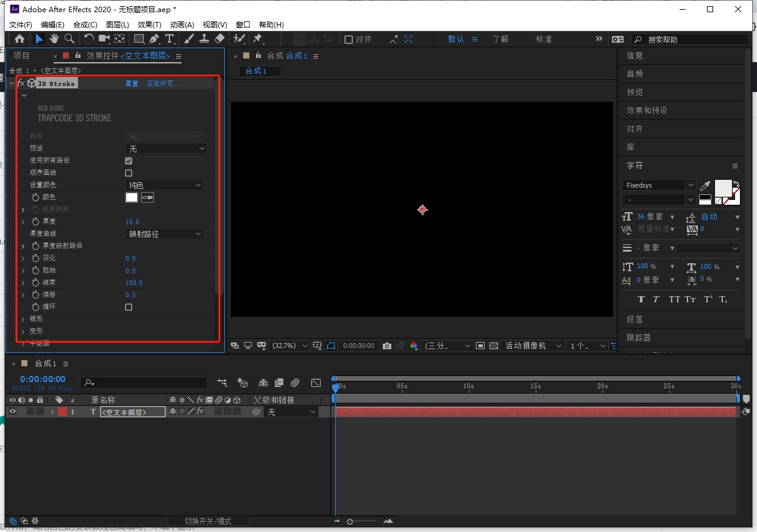Open the layer parent 无 dropdown
757x532 pixels.
click(292, 412)
